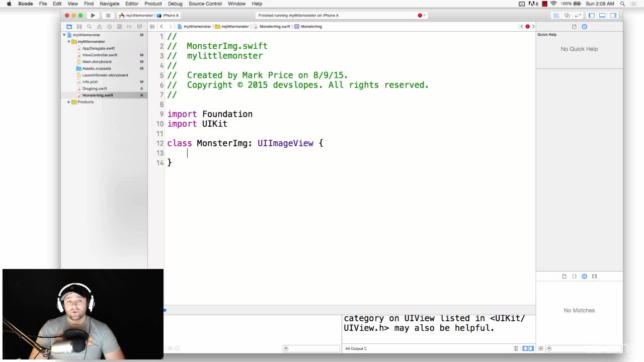Open the Issue navigator tab
644x362 pixels.
pyautogui.click(x=99, y=27)
